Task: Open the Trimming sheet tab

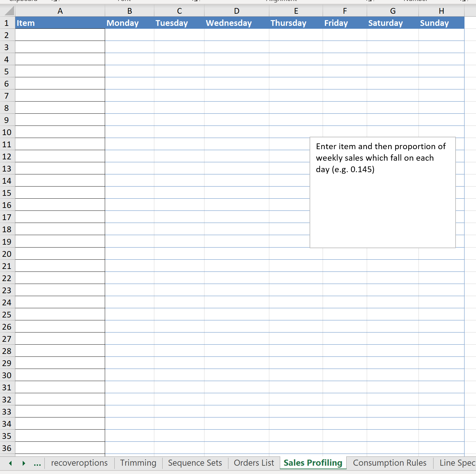Action: click(x=138, y=463)
